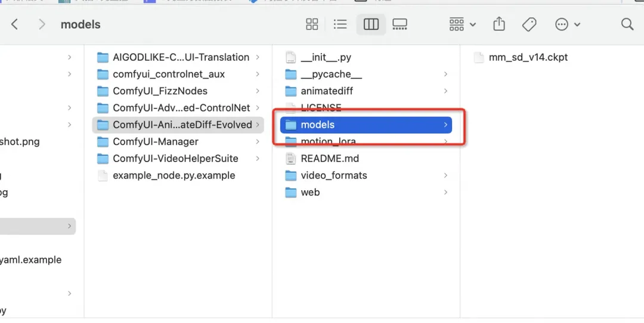The height and width of the screenshot is (323, 644).
Task: Open the Finder search
Action: click(627, 24)
